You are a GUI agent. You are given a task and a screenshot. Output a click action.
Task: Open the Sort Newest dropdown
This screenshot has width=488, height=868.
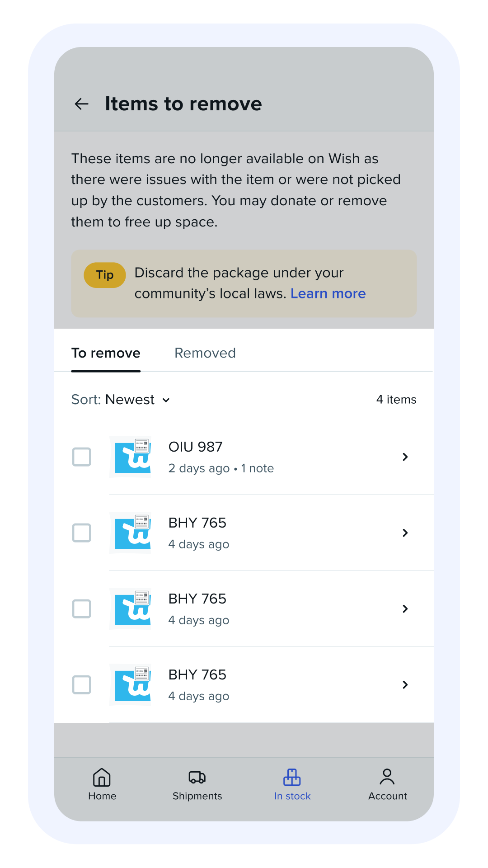click(x=121, y=400)
